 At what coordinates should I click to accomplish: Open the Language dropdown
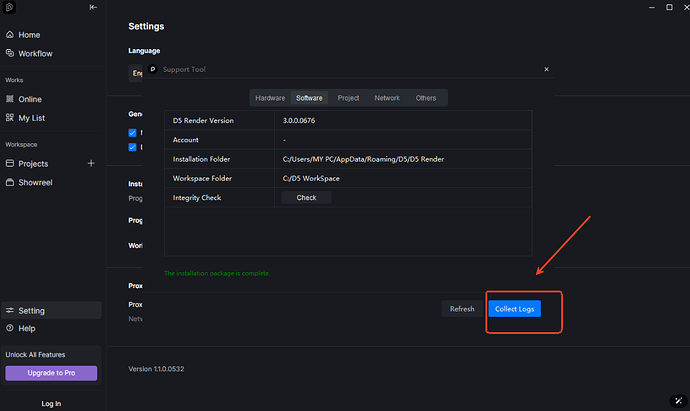click(x=138, y=72)
